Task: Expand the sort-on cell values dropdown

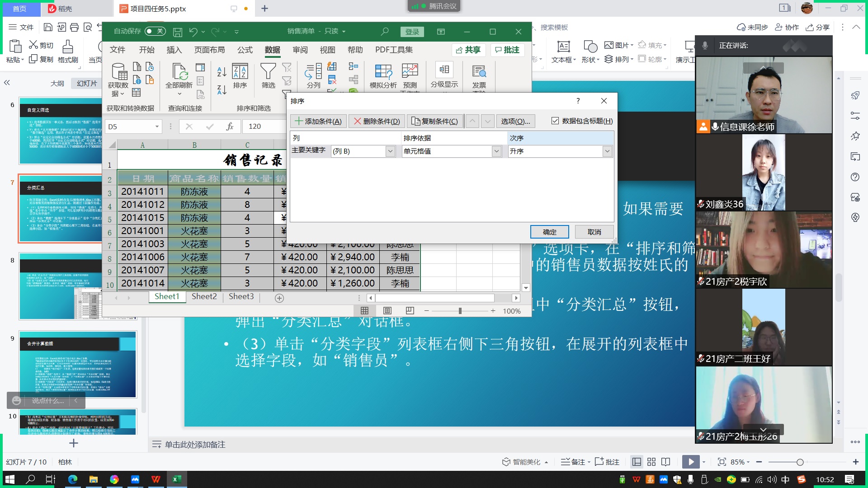Action: coord(496,151)
